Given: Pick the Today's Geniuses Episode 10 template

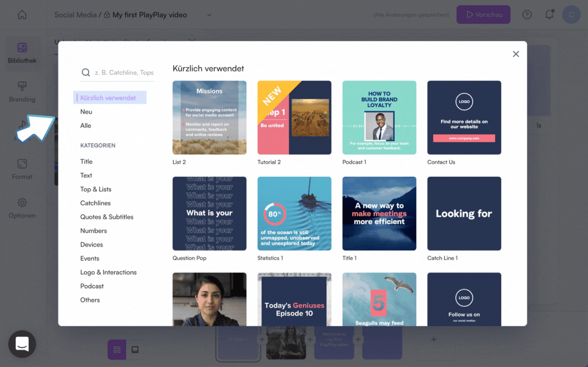Looking at the screenshot, I should [x=294, y=299].
